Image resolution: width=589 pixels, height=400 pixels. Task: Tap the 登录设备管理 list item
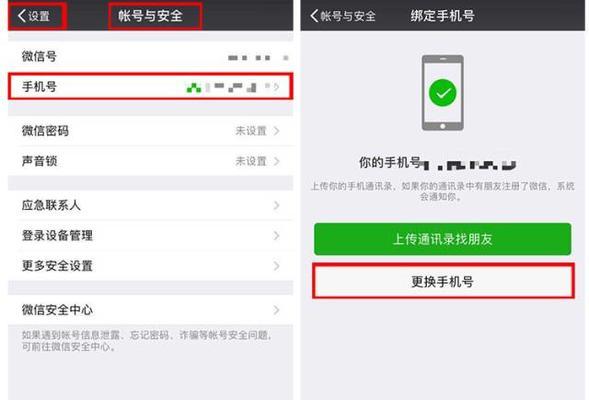(x=150, y=235)
